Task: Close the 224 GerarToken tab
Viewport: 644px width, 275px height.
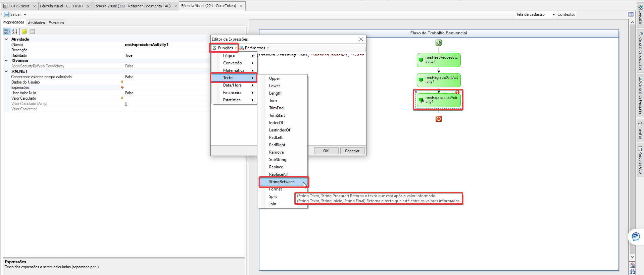Action: pos(241,6)
